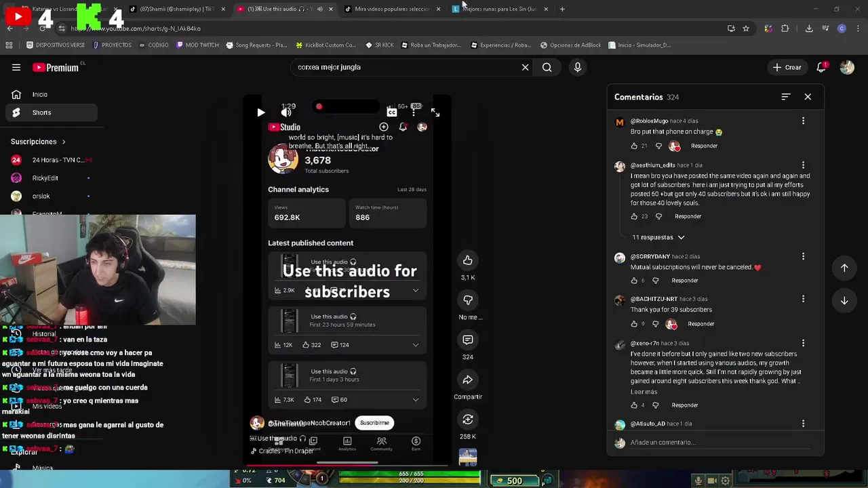Click the Inicio home sidebar icon
Screen dimensions: 868x488
tap(16, 94)
